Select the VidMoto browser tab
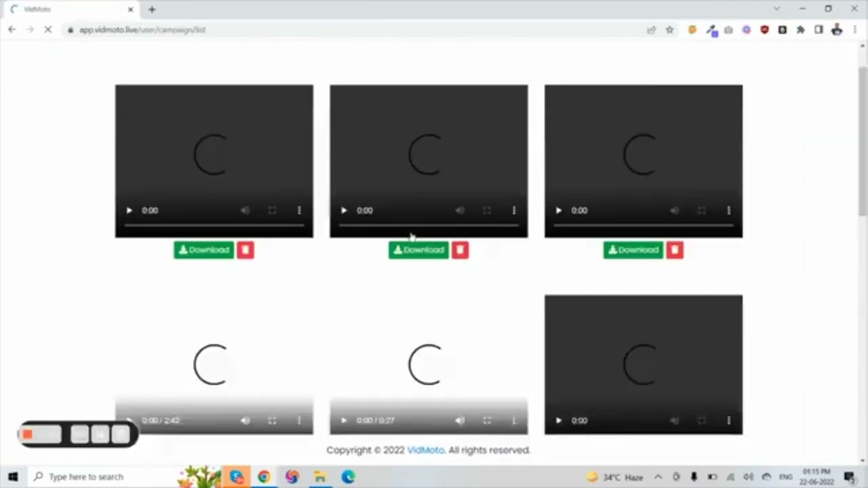Viewport: 868px width, 488px height. tap(71, 9)
